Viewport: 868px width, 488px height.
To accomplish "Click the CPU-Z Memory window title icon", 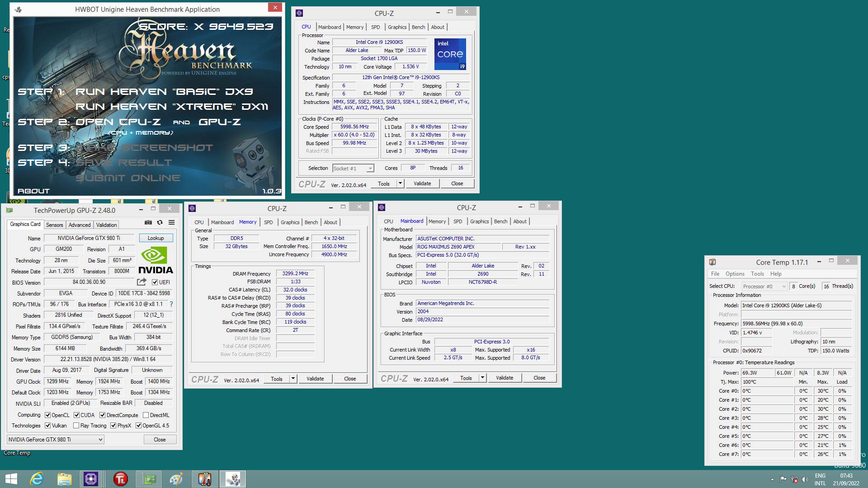I will tap(192, 208).
